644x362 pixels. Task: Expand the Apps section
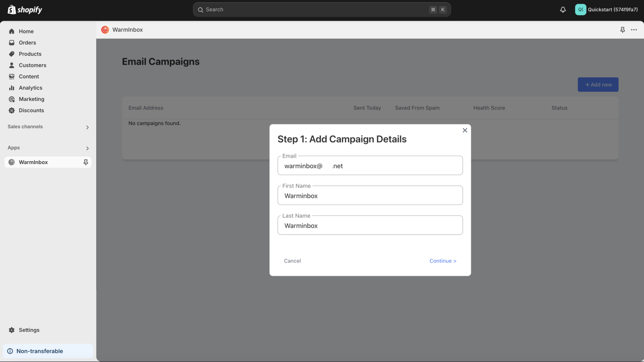pyautogui.click(x=87, y=148)
